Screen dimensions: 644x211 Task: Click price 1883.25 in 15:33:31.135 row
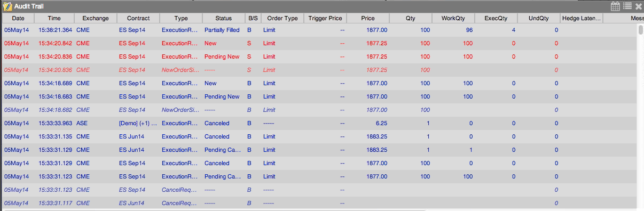377,136
